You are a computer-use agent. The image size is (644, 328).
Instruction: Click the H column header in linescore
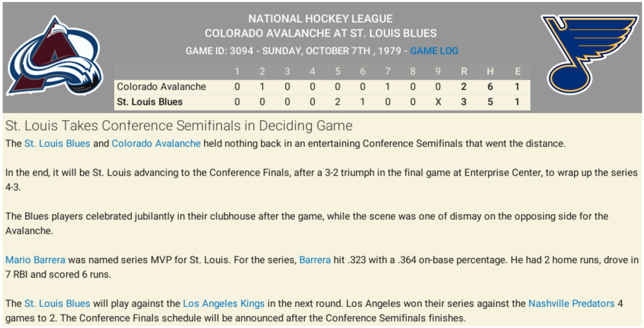(490, 71)
